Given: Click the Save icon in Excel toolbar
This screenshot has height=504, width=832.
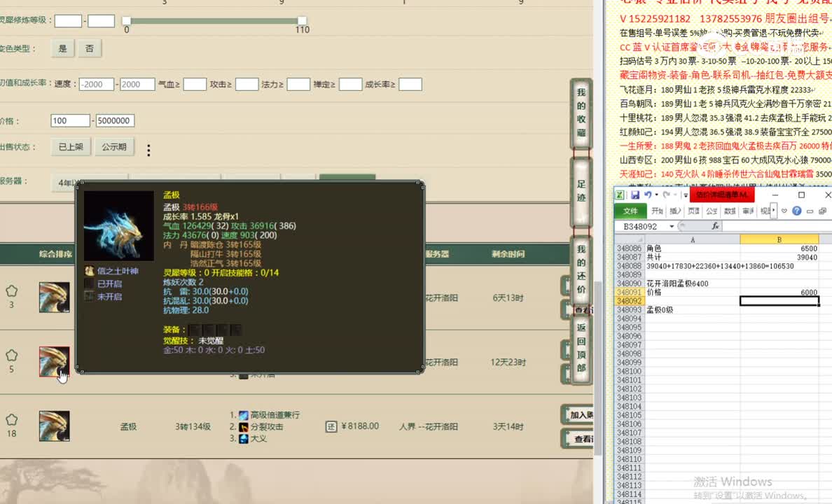Looking at the screenshot, I should pyautogui.click(x=636, y=195).
